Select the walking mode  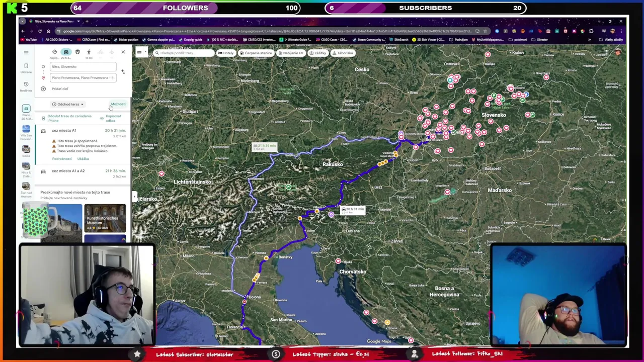click(89, 52)
